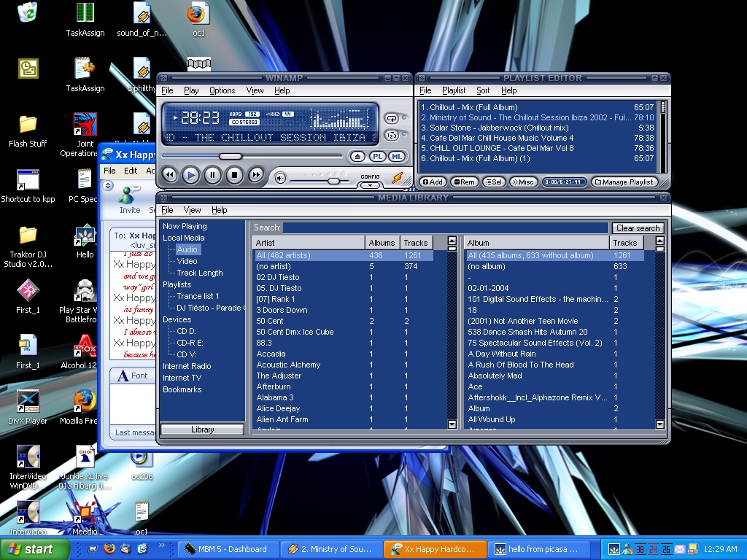Click the Invite icon in the messenger window
The width and height of the screenshot is (747, 560).
point(130,201)
